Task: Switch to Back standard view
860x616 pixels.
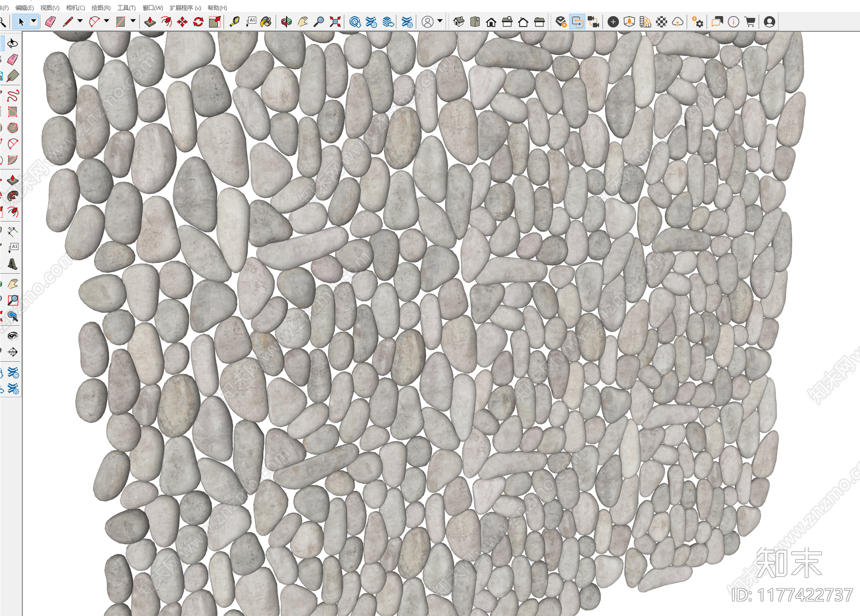Action: tap(523, 22)
